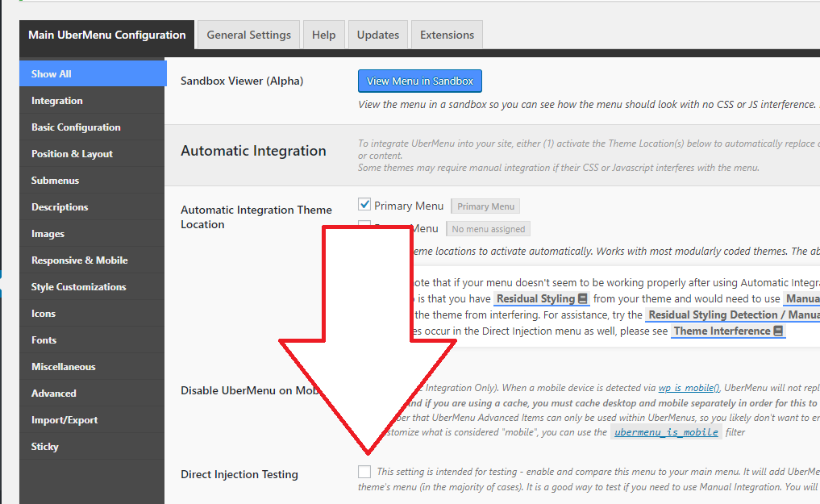Open the Extensions tab

tap(447, 35)
